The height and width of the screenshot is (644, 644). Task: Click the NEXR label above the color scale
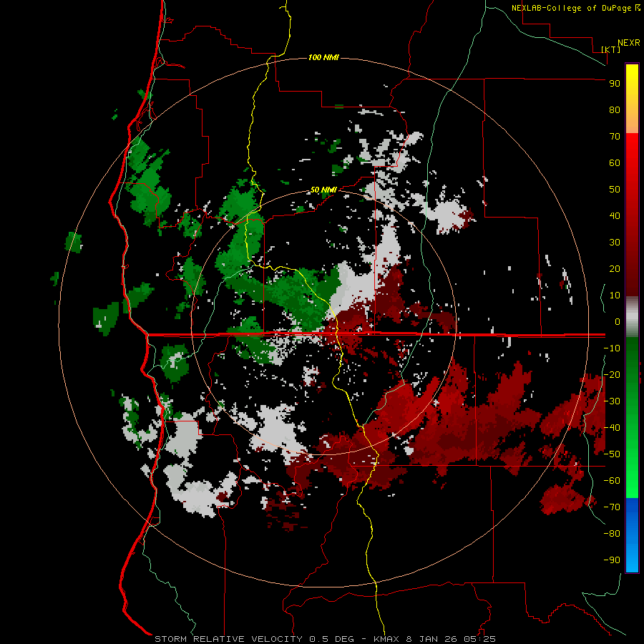point(629,43)
